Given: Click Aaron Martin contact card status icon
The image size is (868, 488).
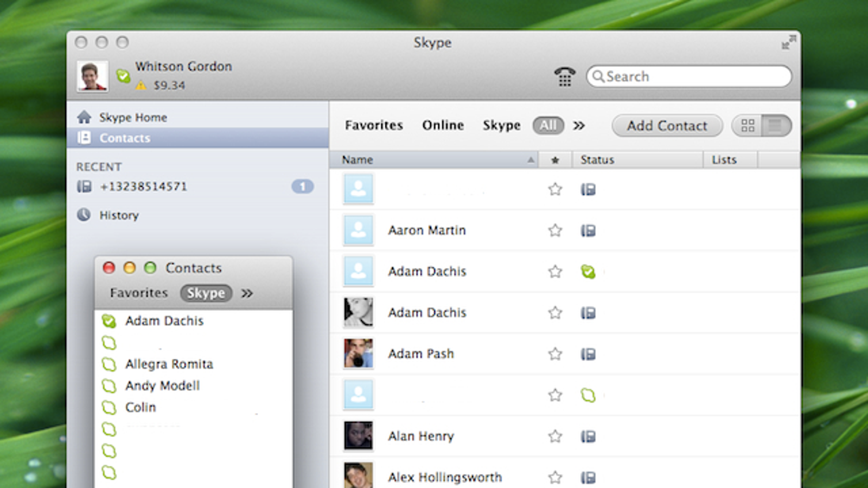Looking at the screenshot, I should (588, 230).
